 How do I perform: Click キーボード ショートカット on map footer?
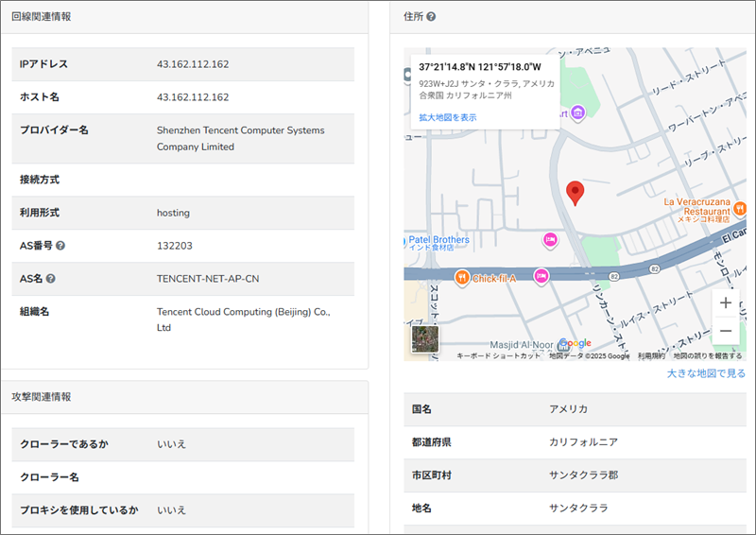coord(499,356)
